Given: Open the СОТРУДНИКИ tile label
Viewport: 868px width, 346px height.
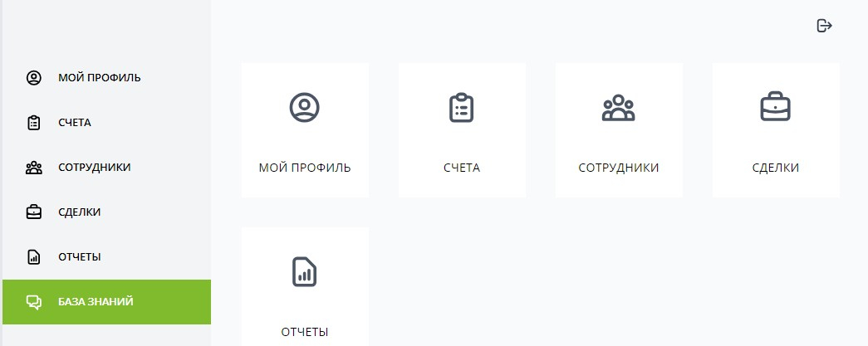Looking at the screenshot, I should [x=618, y=168].
